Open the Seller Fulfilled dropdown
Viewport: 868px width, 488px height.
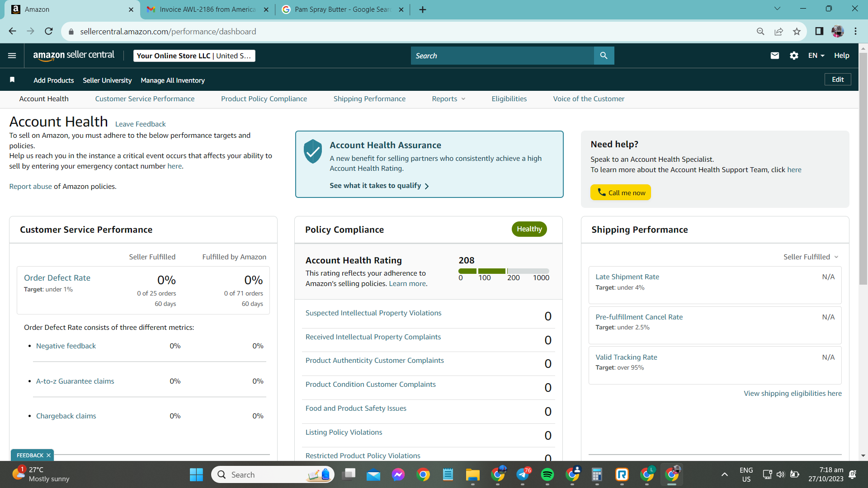(811, 257)
